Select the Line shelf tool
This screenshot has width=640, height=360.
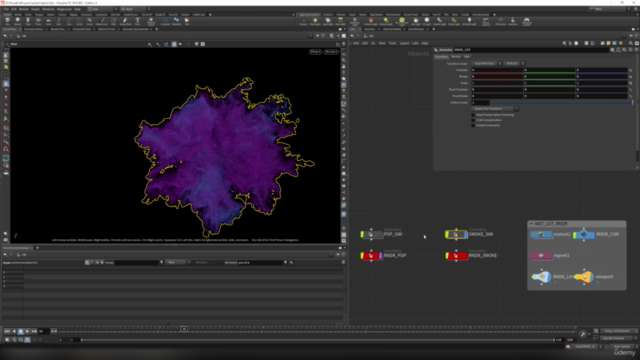[x=69, y=21]
